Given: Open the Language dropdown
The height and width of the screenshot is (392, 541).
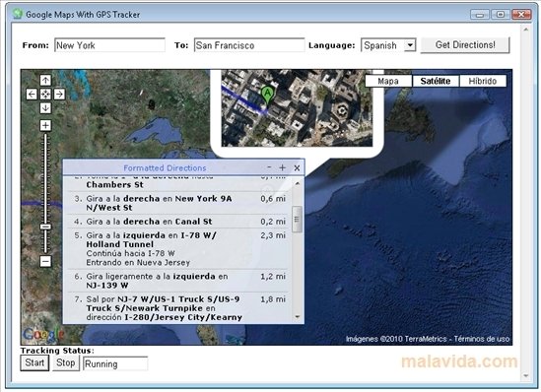Looking at the screenshot, I should [410, 45].
